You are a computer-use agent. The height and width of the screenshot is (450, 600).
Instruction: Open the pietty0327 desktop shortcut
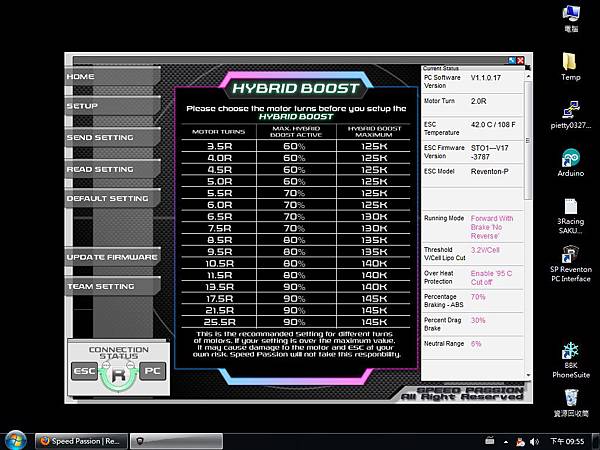(571, 115)
